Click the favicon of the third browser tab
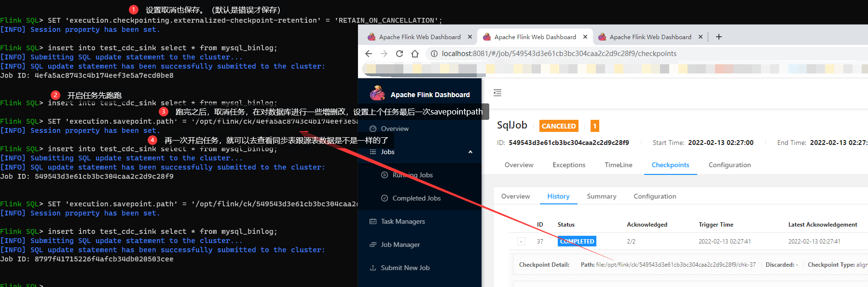Image resolution: width=868 pixels, height=287 pixels. (602, 37)
